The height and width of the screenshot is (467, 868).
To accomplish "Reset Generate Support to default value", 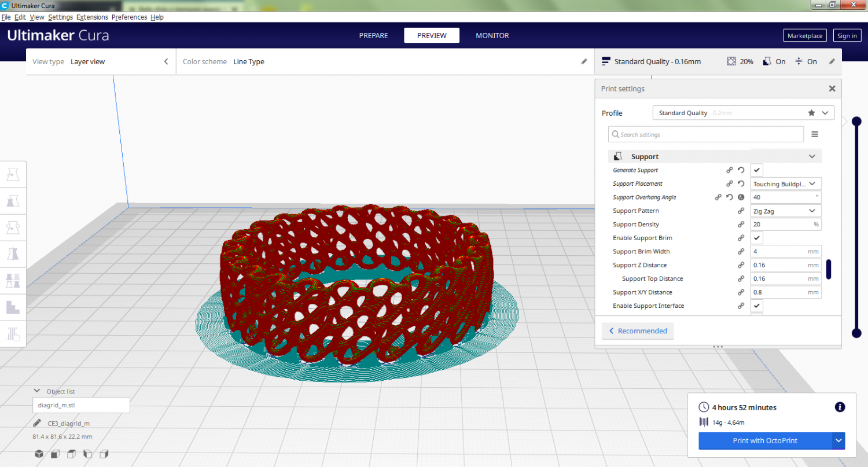I will pos(741,170).
